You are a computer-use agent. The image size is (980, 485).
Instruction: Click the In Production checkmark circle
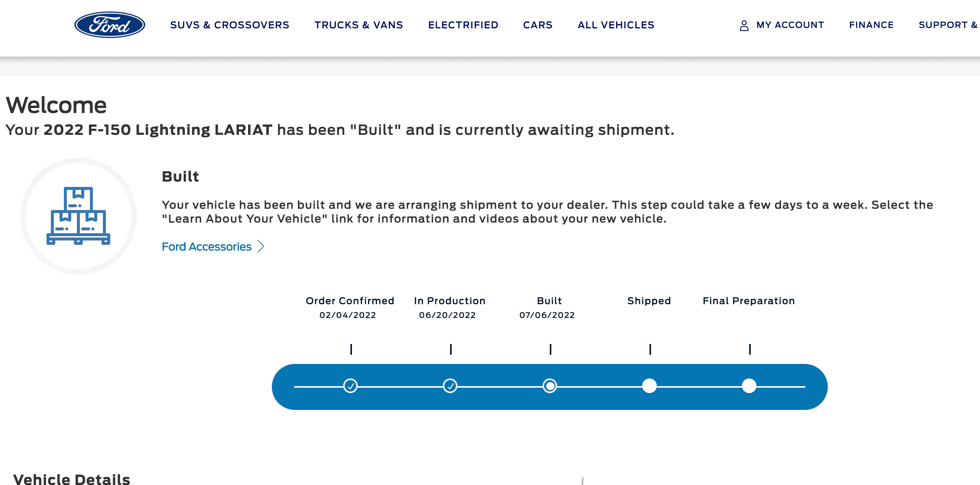point(450,386)
